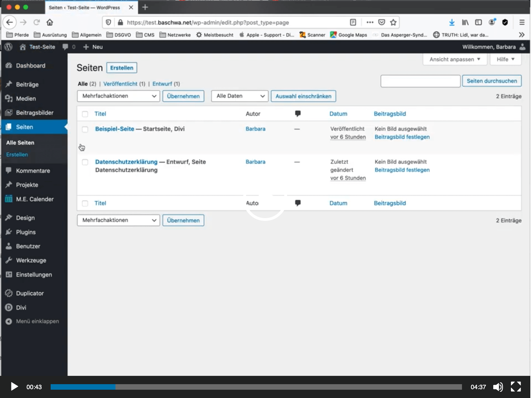Open Plugins in the sidebar menu
532x398 pixels.
pyautogui.click(x=26, y=232)
